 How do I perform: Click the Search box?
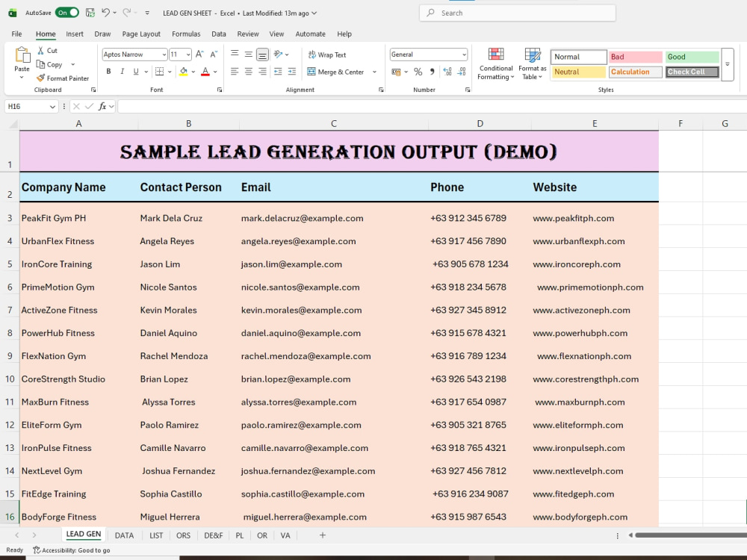tap(518, 13)
